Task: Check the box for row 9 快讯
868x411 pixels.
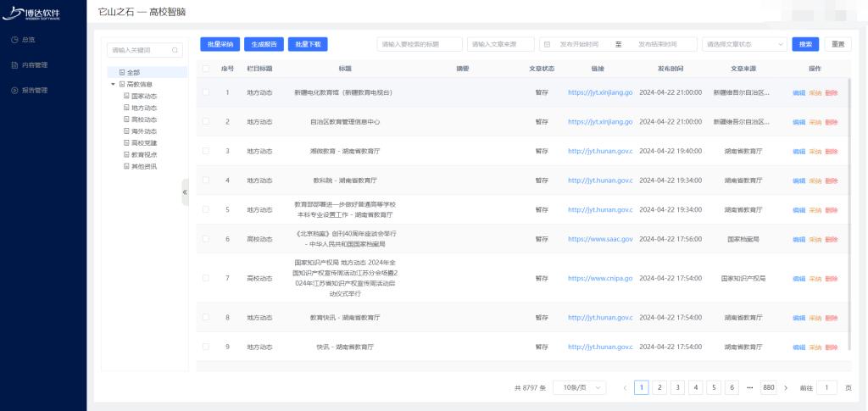Action: pyautogui.click(x=206, y=347)
